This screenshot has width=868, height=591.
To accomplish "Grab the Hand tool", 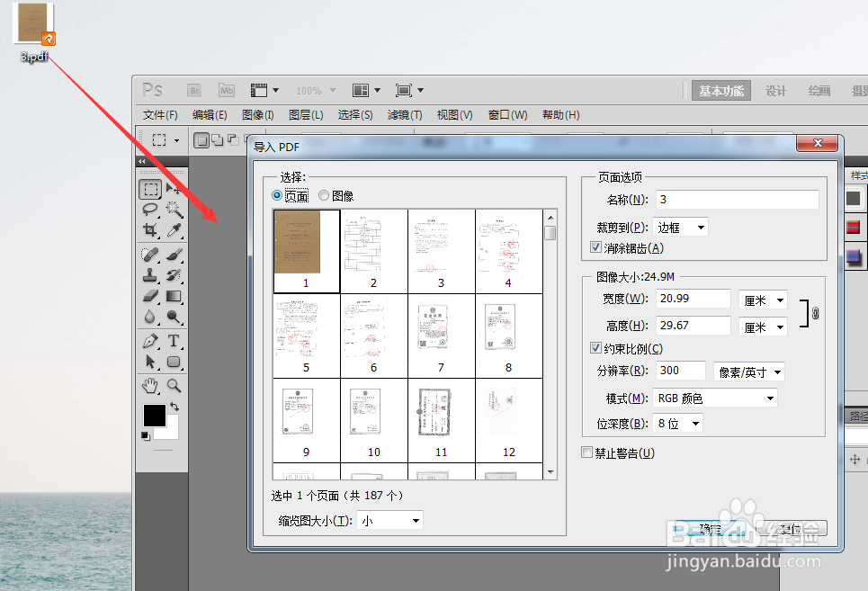I will tap(149, 386).
